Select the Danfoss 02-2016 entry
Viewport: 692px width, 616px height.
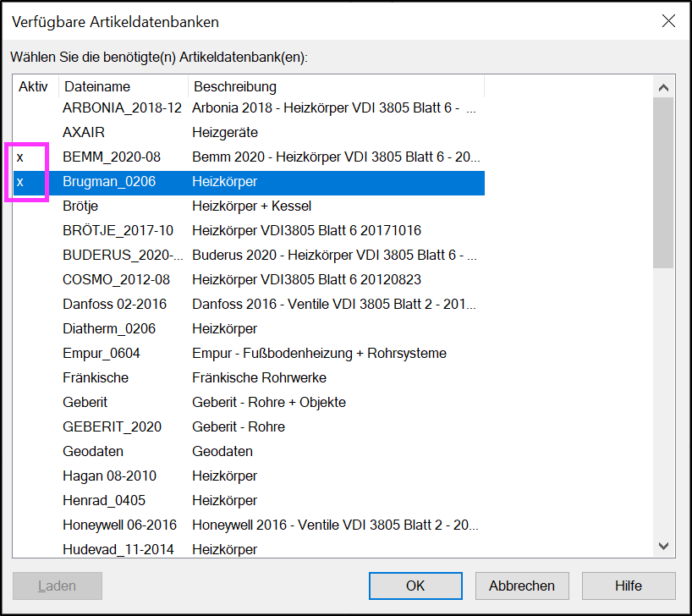coord(249,305)
